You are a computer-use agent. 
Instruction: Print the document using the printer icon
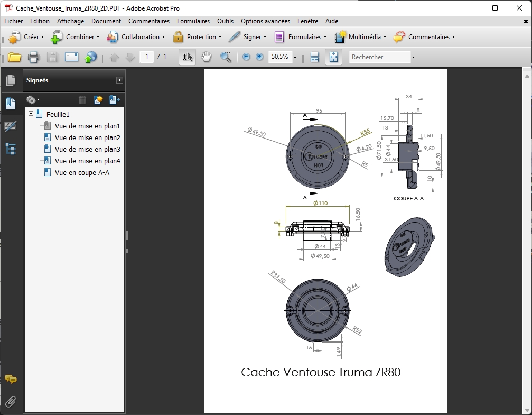click(33, 57)
